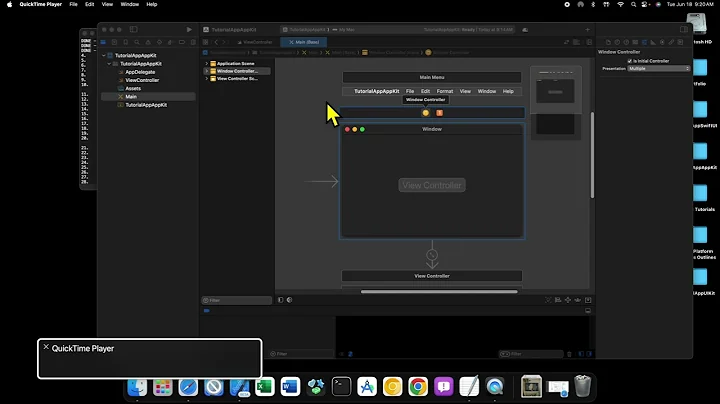
Task: Open the History inspector clock icon
Action: coord(617,42)
